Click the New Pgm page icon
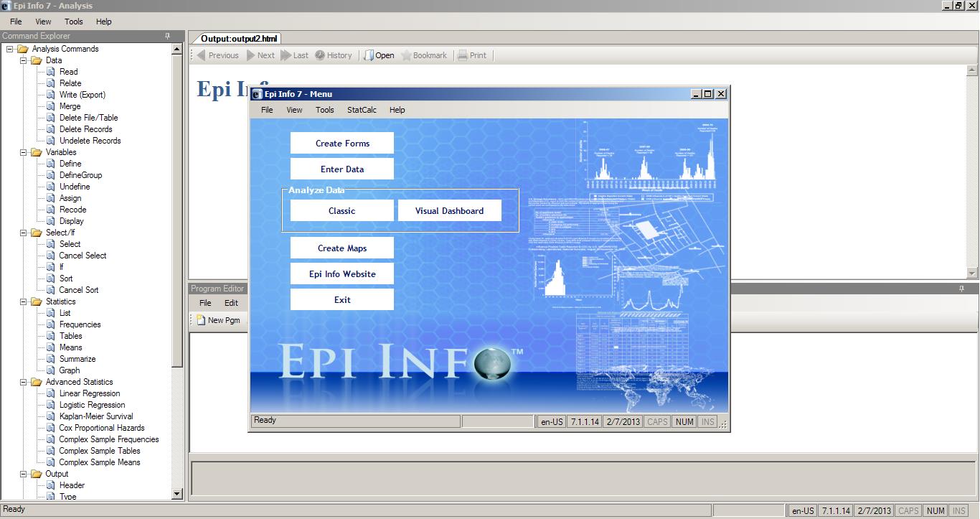Image resolution: width=980 pixels, height=519 pixels. click(x=201, y=320)
